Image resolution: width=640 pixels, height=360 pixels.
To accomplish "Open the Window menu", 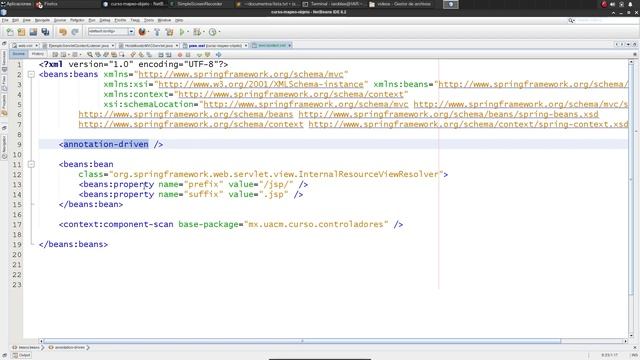I will click(x=164, y=20).
